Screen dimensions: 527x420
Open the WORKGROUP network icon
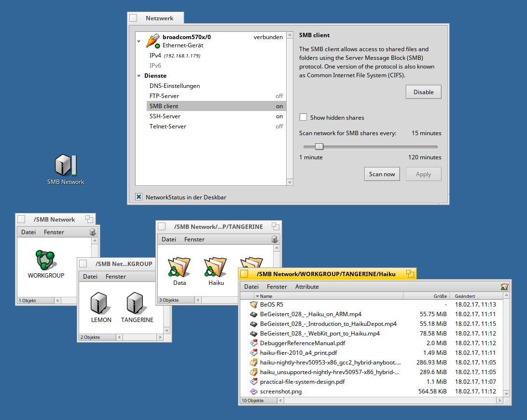click(x=46, y=260)
